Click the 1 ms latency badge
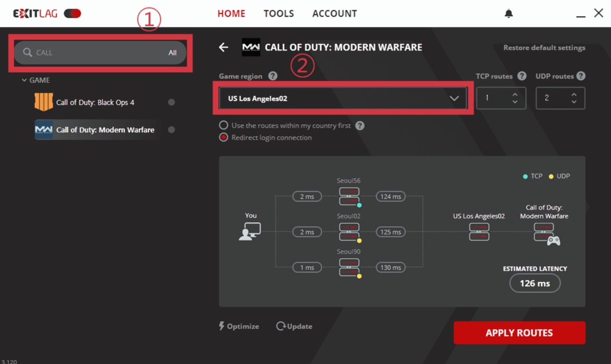 (x=307, y=267)
